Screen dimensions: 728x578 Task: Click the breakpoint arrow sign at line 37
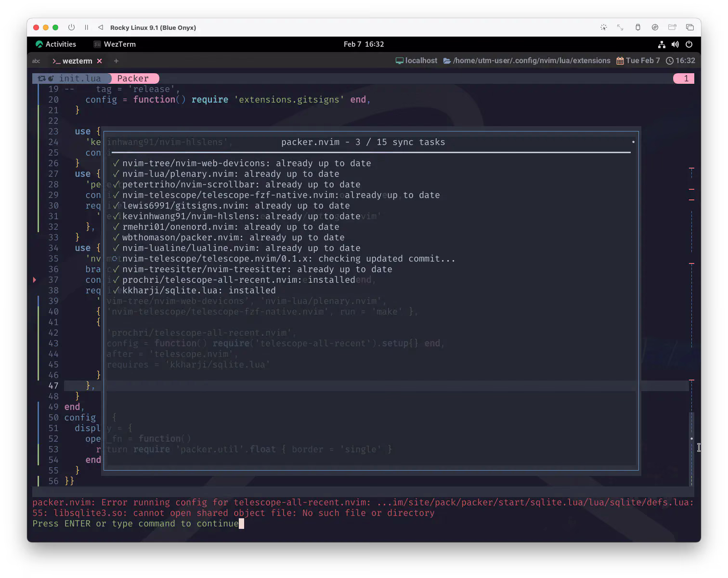coord(35,280)
